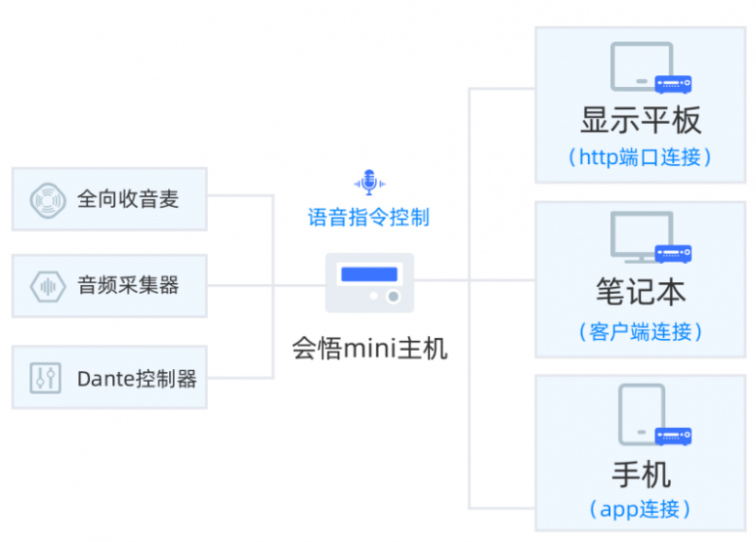The image size is (756, 542).
Task: Select the 音频采集器 label
Action: pos(129,285)
